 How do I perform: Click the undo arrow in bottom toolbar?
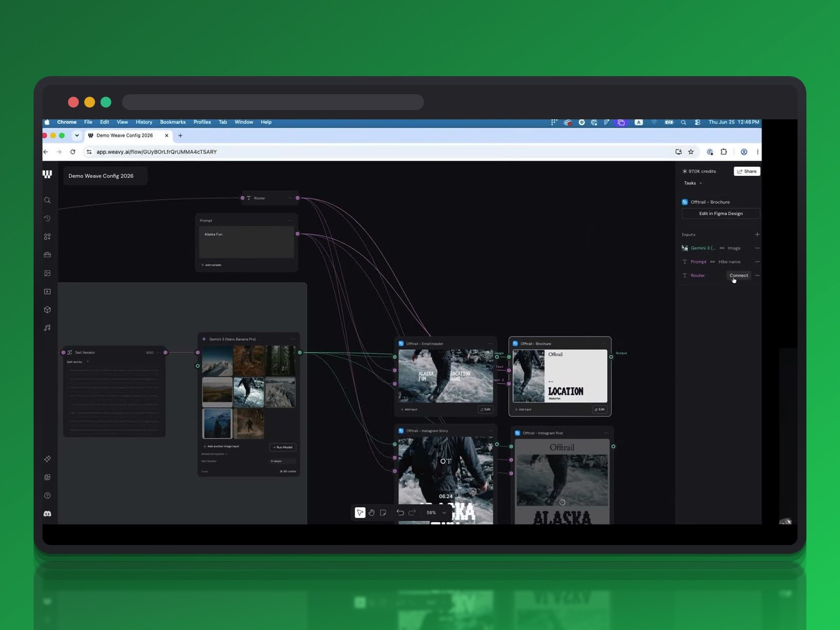[401, 512]
